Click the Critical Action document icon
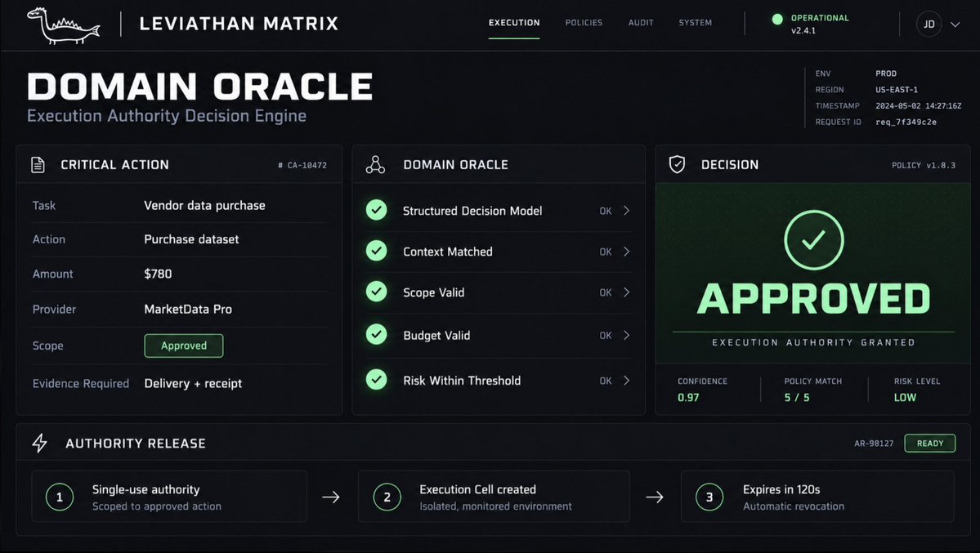The image size is (980, 553). [38, 165]
